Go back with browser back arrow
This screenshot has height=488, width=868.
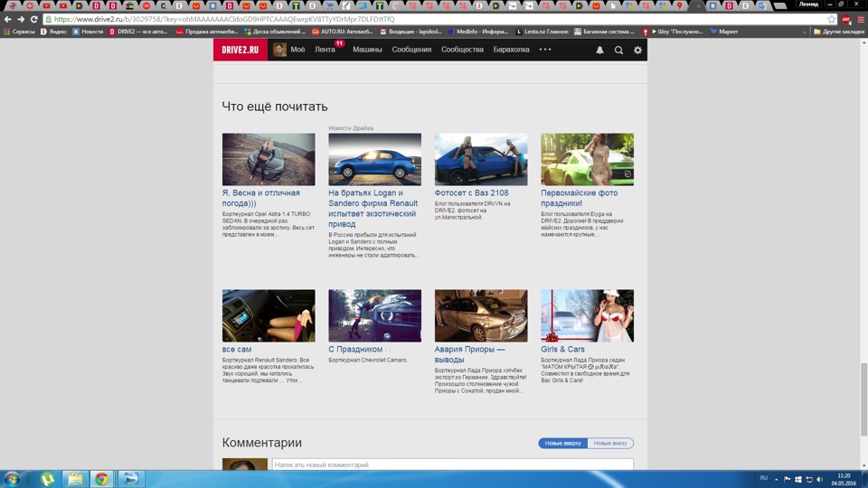pos(8,19)
